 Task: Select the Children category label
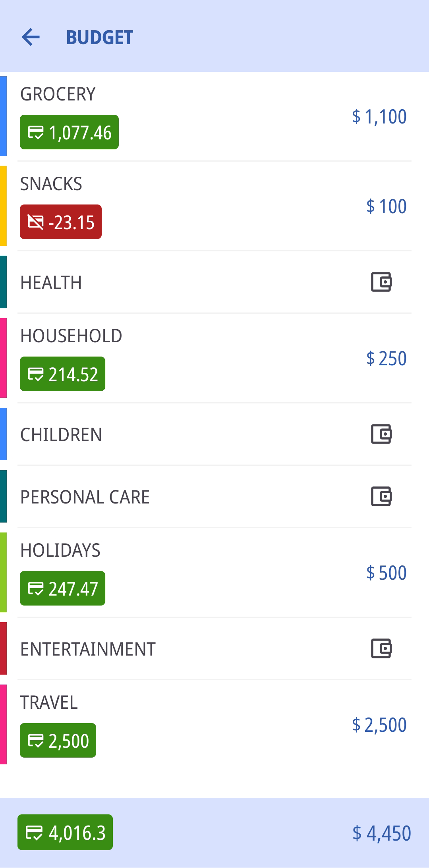point(61,435)
